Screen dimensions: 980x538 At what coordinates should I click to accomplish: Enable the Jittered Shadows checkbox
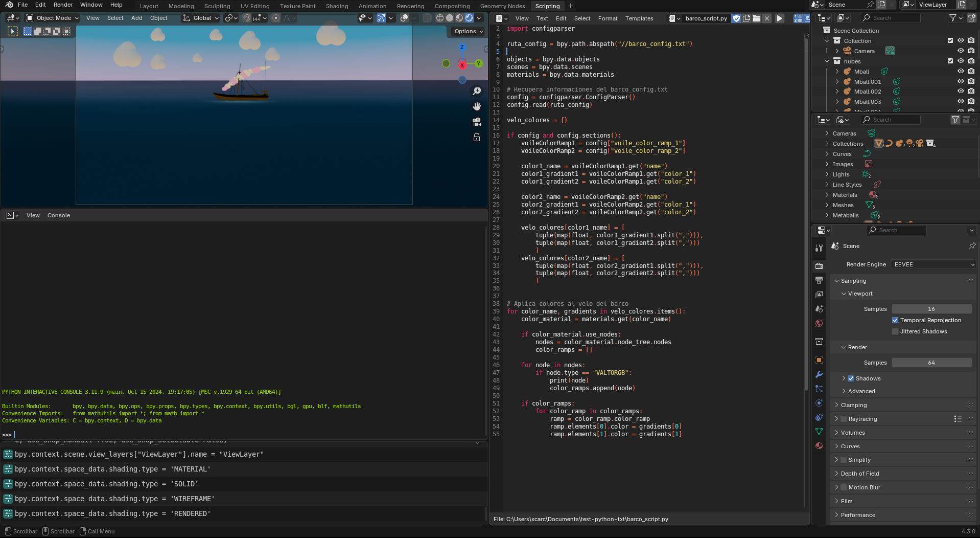895,331
